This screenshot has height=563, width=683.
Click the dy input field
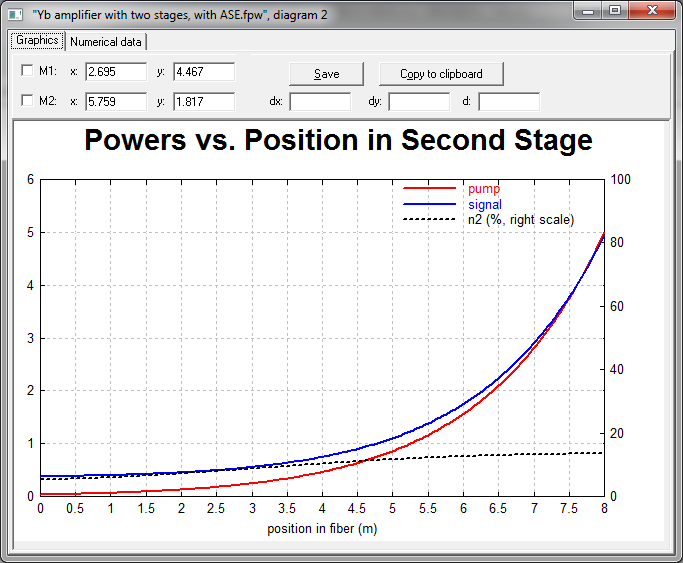point(418,101)
